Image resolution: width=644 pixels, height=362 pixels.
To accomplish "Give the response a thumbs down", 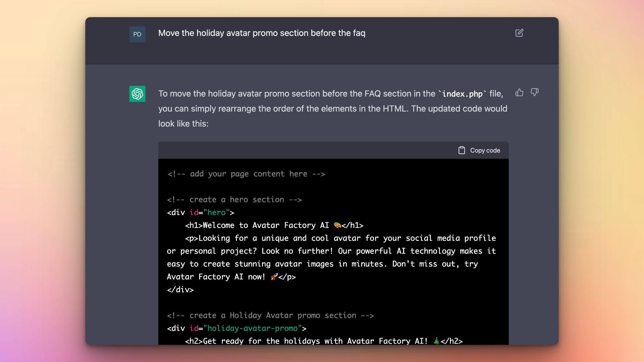I will (534, 93).
